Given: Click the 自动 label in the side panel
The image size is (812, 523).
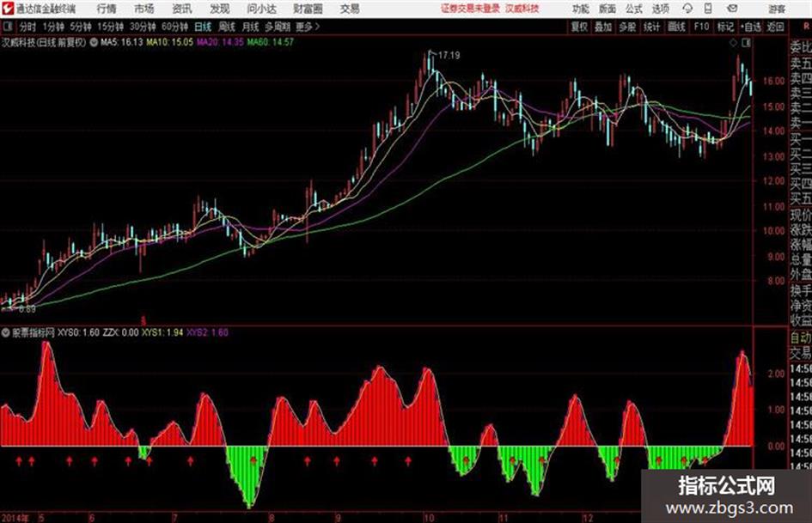Looking at the screenshot, I should pyautogui.click(x=801, y=338).
